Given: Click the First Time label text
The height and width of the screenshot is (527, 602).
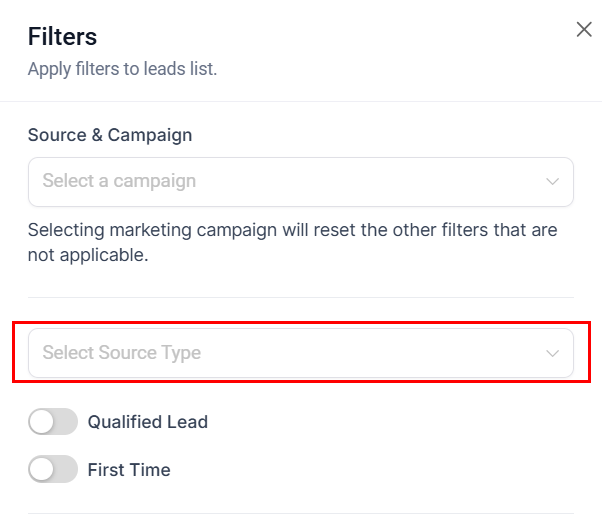Looking at the screenshot, I should [129, 470].
